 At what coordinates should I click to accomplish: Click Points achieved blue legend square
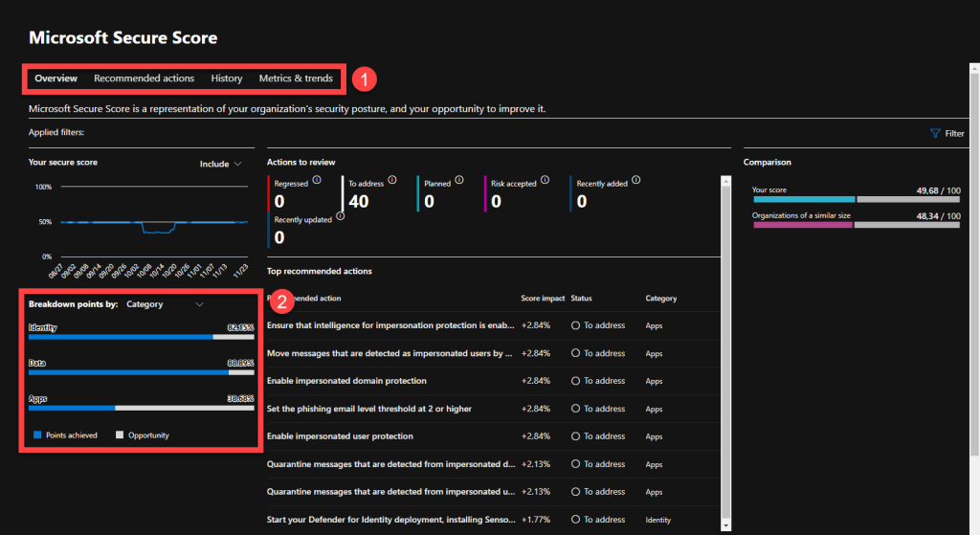pyautogui.click(x=37, y=435)
